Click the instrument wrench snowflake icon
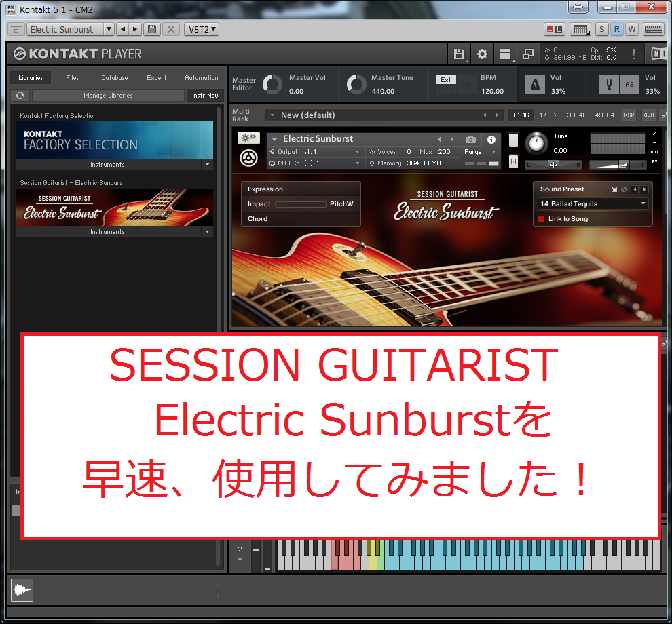 tap(248, 138)
